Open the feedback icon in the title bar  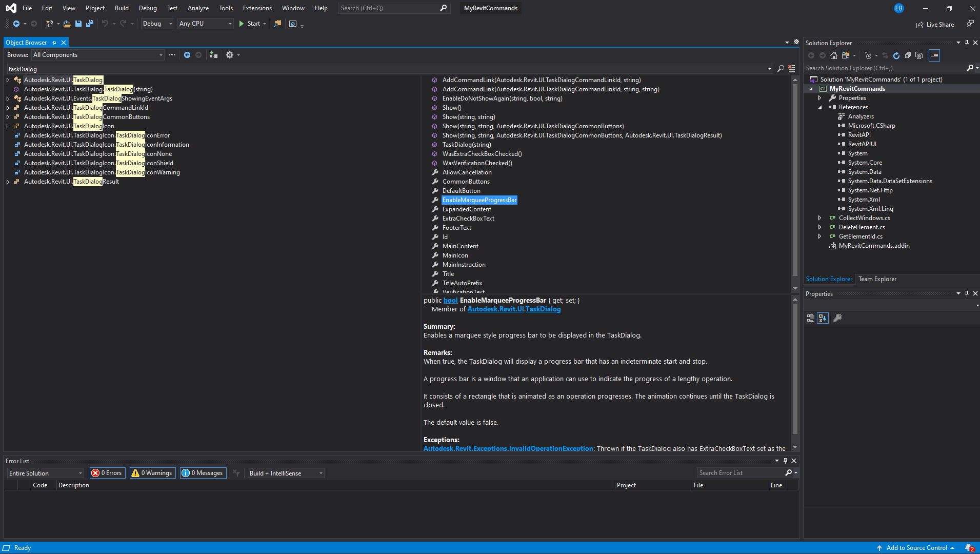[970, 24]
